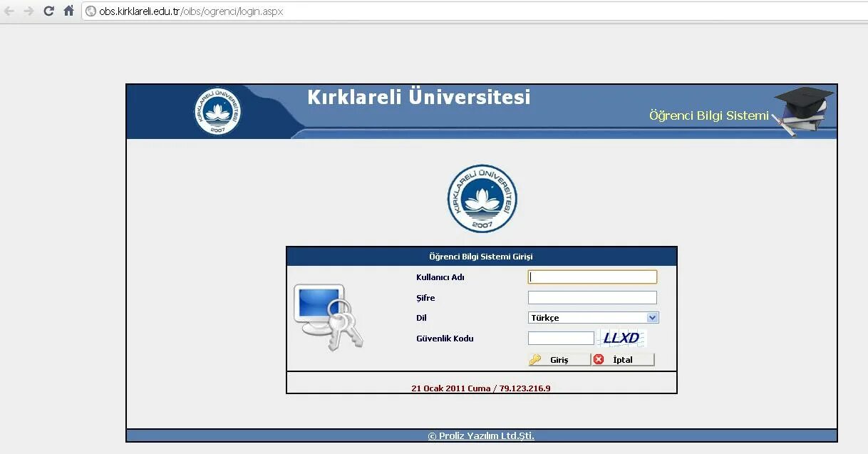This screenshot has height=454, width=868.
Task: Open the browser home page icon
Action: pos(68,11)
